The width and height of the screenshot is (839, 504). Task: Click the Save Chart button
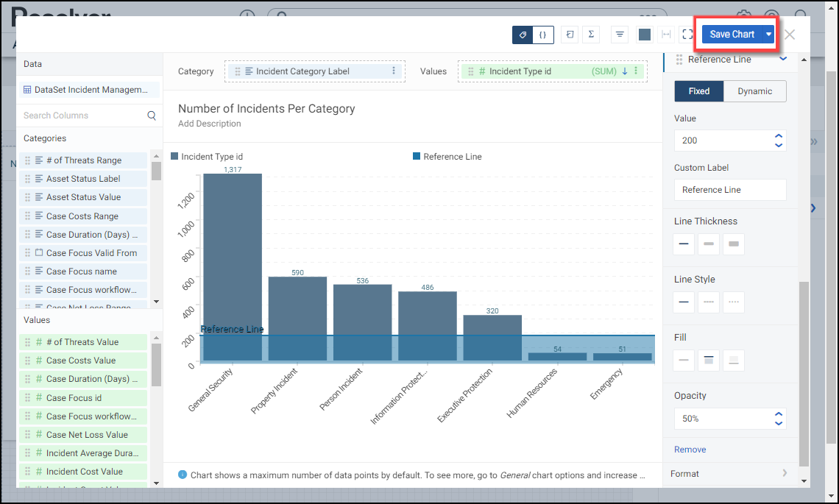[732, 35]
